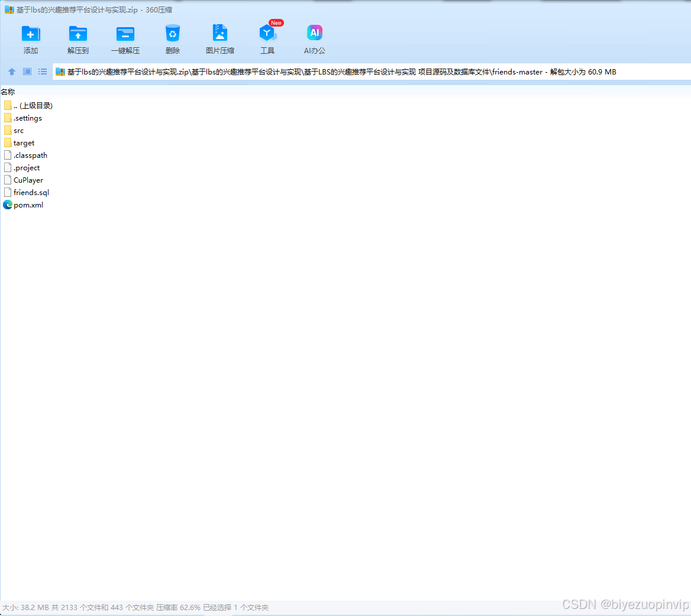Select the '.project' file name
The height and width of the screenshot is (616, 691).
[27, 168]
